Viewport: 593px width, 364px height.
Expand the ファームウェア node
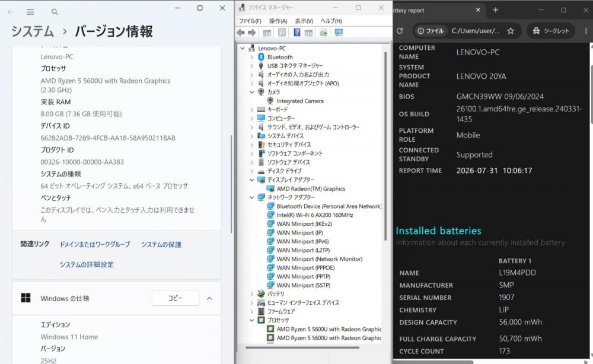pyautogui.click(x=252, y=311)
